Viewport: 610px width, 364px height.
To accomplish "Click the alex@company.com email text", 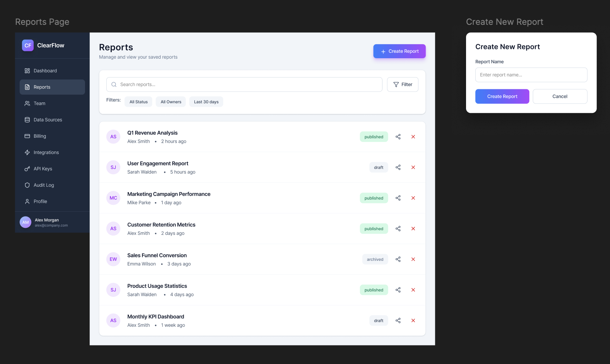I will click(51, 225).
